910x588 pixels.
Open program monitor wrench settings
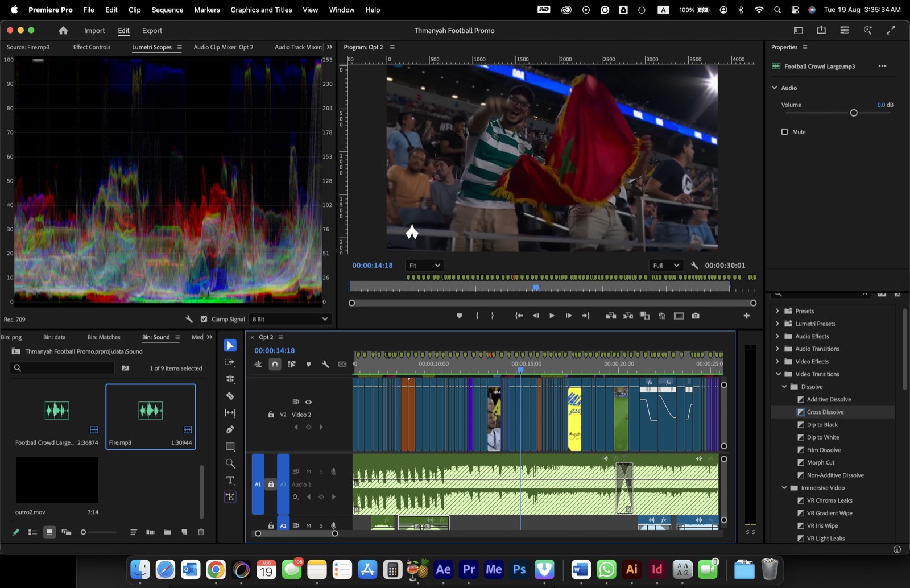[694, 265]
